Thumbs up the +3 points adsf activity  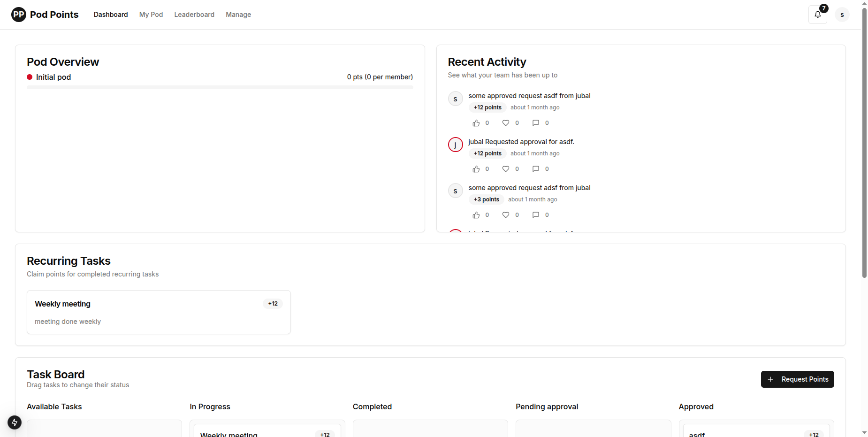point(476,215)
